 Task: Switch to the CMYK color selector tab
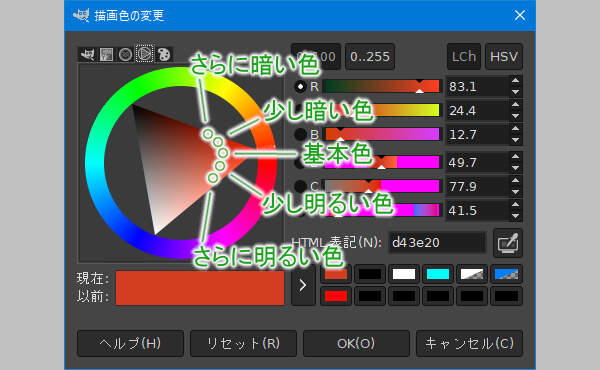click(x=106, y=54)
